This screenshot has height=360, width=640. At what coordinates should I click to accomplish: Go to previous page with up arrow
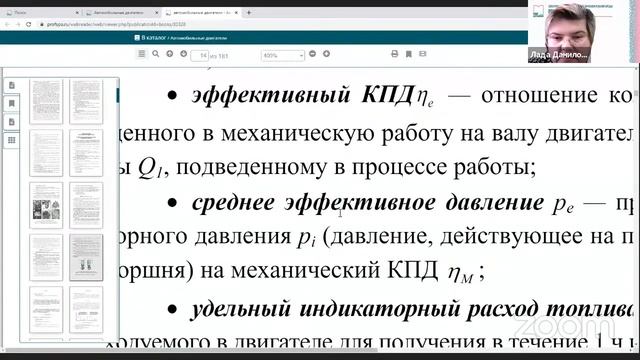pyautogui.click(x=170, y=54)
